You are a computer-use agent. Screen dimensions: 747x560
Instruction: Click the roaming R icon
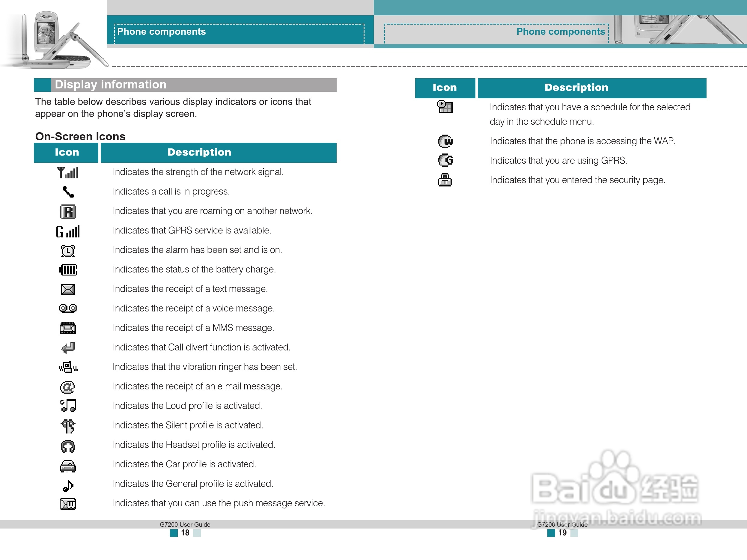coord(68,212)
